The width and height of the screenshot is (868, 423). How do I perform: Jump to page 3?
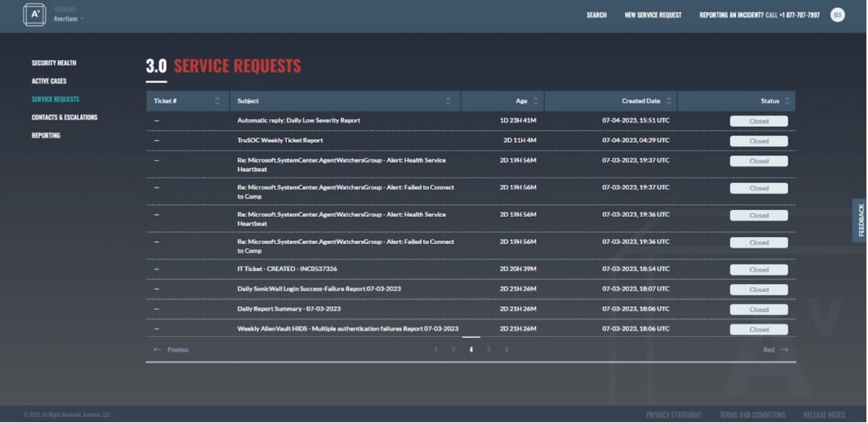[x=454, y=350]
